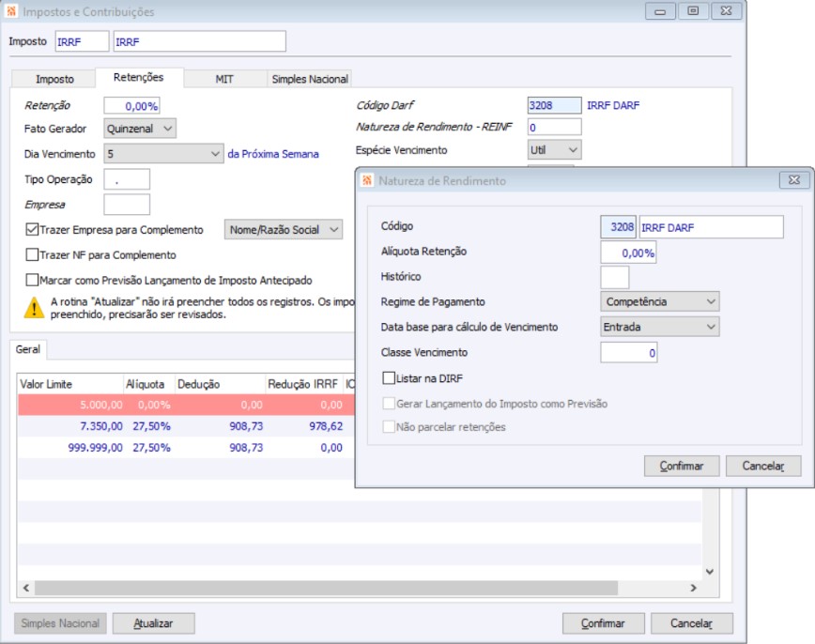The height and width of the screenshot is (644, 815).
Task: Maximize the Impostos e Contribuições window
Action: click(x=693, y=11)
